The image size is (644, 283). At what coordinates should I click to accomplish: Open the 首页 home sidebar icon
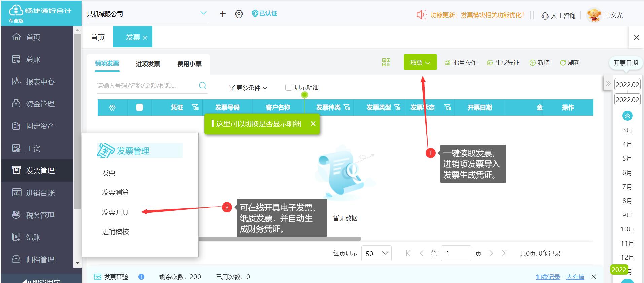pyautogui.click(x=16, y=37)
